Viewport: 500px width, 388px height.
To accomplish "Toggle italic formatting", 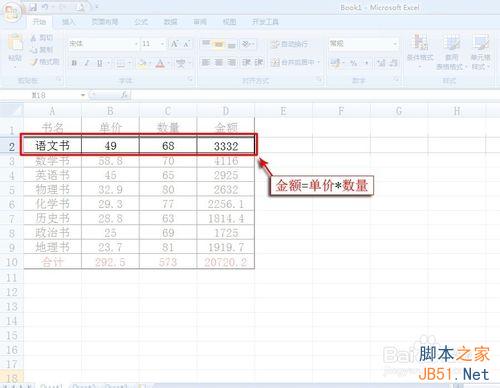I will pos(87,63).
